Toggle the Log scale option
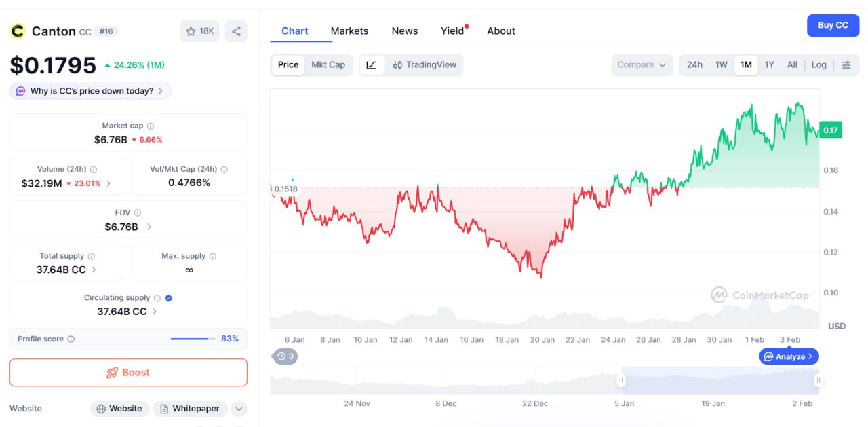 pos(818,65)
